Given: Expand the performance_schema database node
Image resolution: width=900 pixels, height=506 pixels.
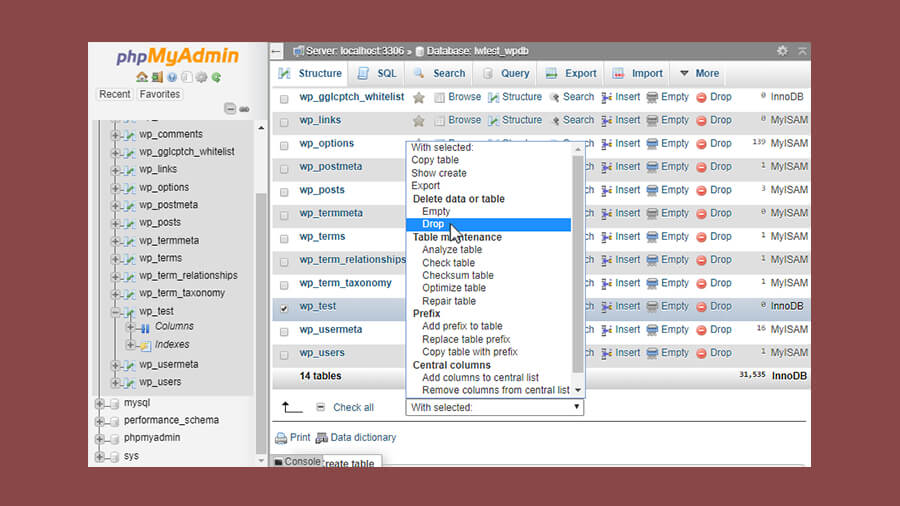Looking at the screenshot, I should click(x=99, y=421).
